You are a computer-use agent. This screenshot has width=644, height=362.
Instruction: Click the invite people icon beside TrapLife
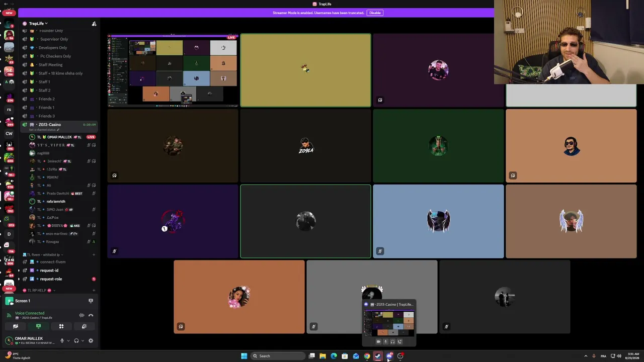point(94,24)
